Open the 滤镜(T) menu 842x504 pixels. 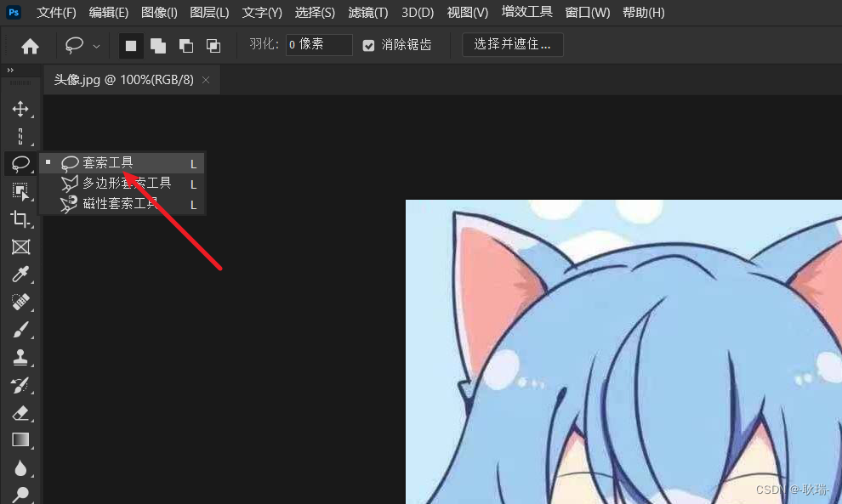coord(367,13)
